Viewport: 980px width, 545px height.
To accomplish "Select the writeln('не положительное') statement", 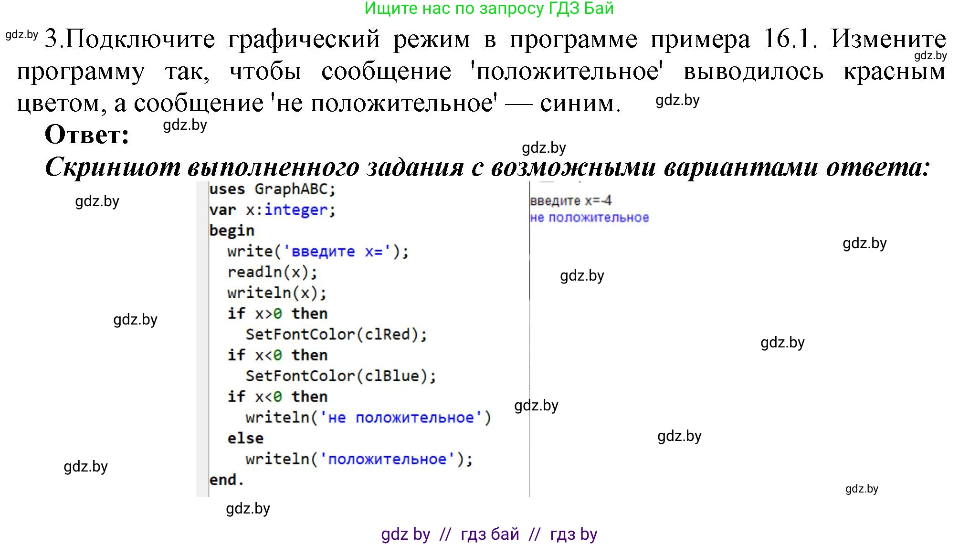I will point(368,417).
